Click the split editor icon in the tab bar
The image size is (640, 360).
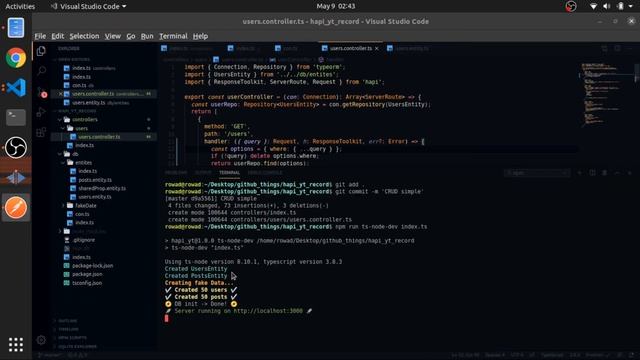click(617, 48)
